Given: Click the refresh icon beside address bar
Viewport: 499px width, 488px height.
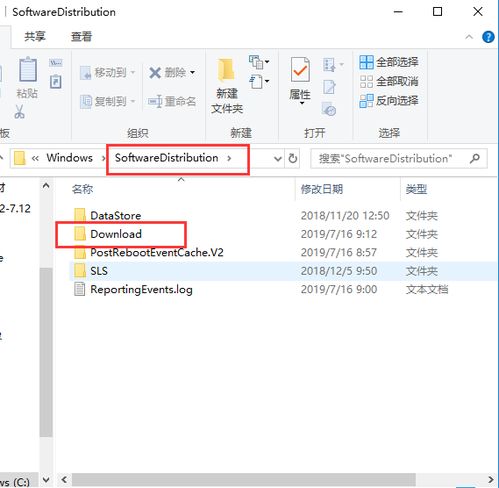Looking at the screenshot, I should click(x=293, y=158).
